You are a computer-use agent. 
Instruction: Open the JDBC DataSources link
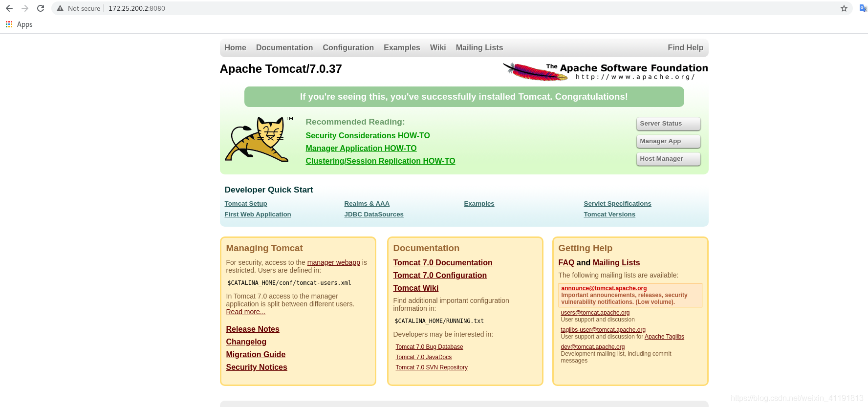374,214
